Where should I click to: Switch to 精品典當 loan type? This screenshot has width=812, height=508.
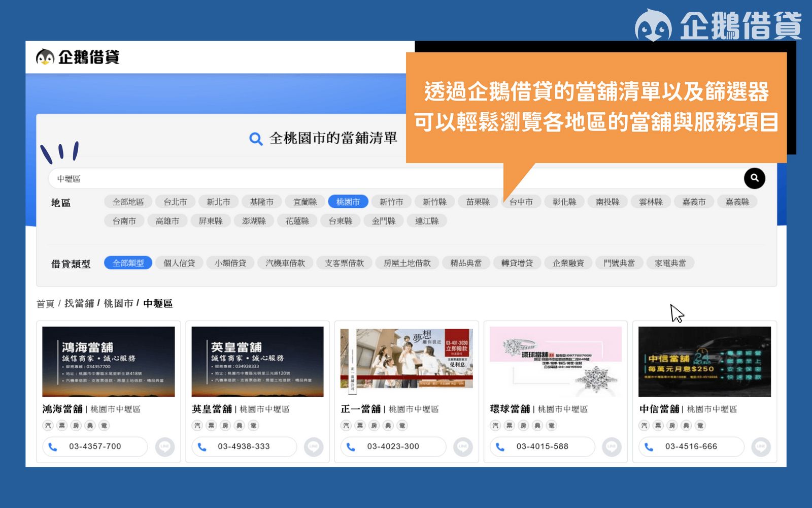(x=466, y=263)
